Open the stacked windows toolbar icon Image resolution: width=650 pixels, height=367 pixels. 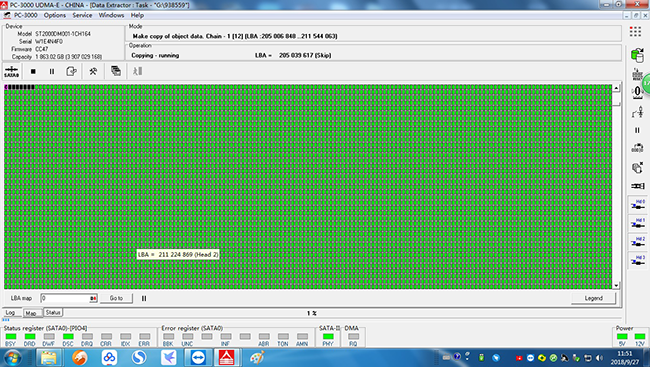(x=116, y=71)
